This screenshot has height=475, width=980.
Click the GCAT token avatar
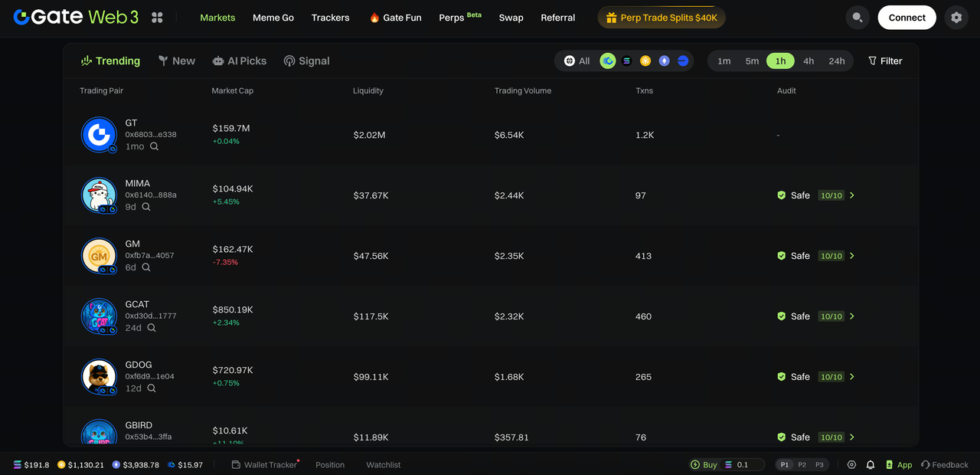99,316
